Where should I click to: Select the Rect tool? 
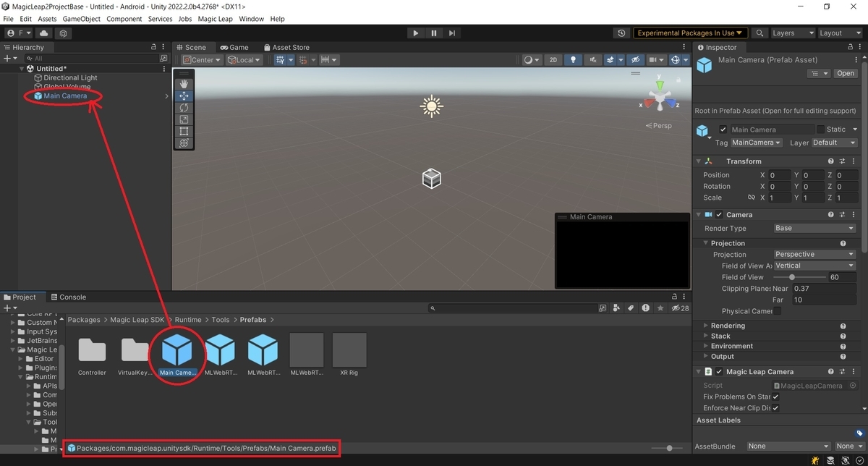184,131
